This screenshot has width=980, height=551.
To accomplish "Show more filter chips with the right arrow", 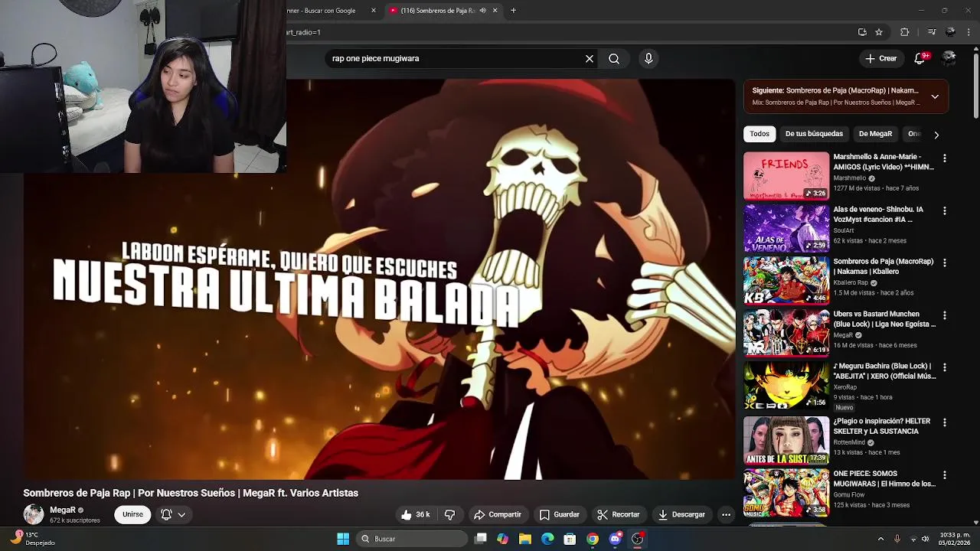I will point(936,135).
